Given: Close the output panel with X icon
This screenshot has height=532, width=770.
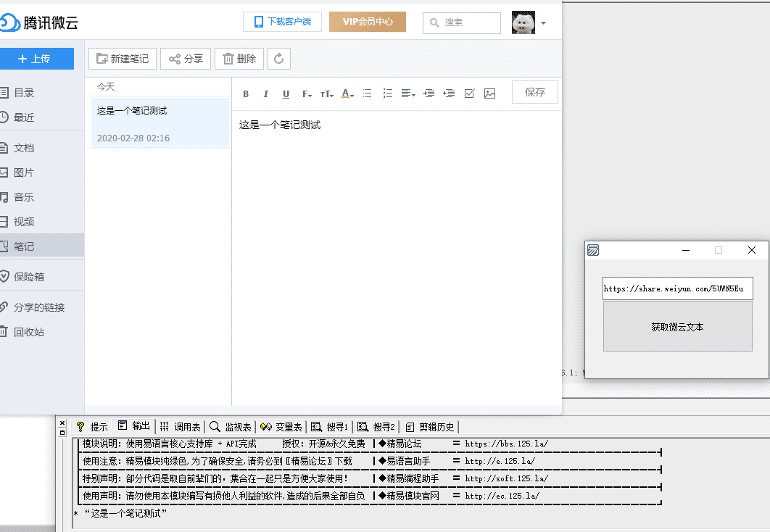Looking at the screenshot, I should click(x=62, y=423).
